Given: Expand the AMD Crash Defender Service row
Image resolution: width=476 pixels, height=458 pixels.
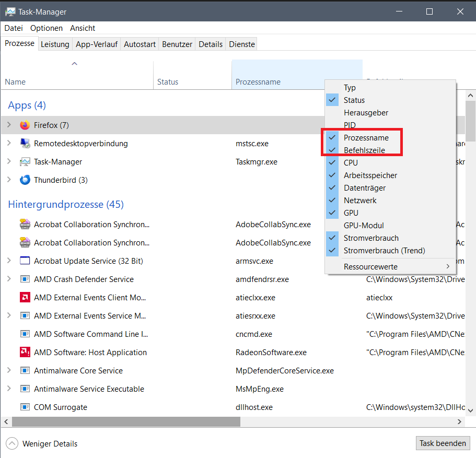Looking at the screenshot, I should [9, 279].
